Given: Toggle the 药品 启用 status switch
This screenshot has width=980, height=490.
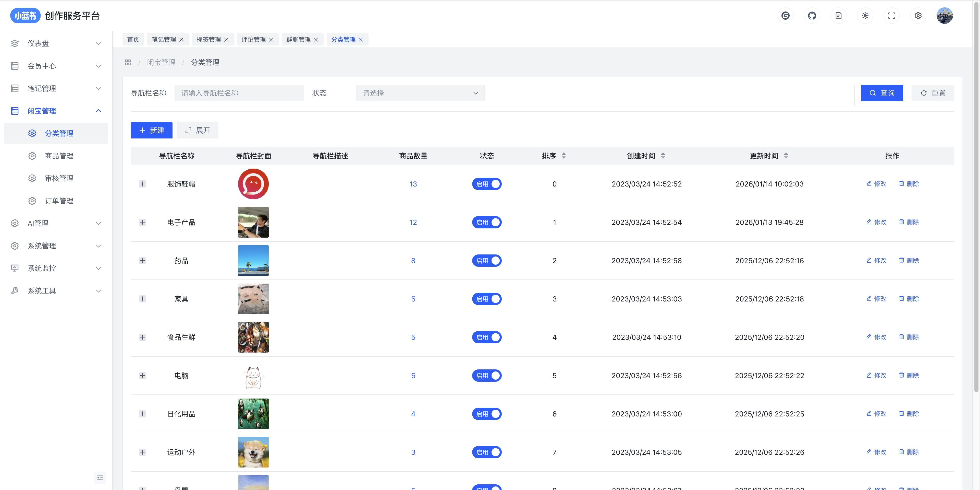Looking at the screenshot, I should coord(487,261).
